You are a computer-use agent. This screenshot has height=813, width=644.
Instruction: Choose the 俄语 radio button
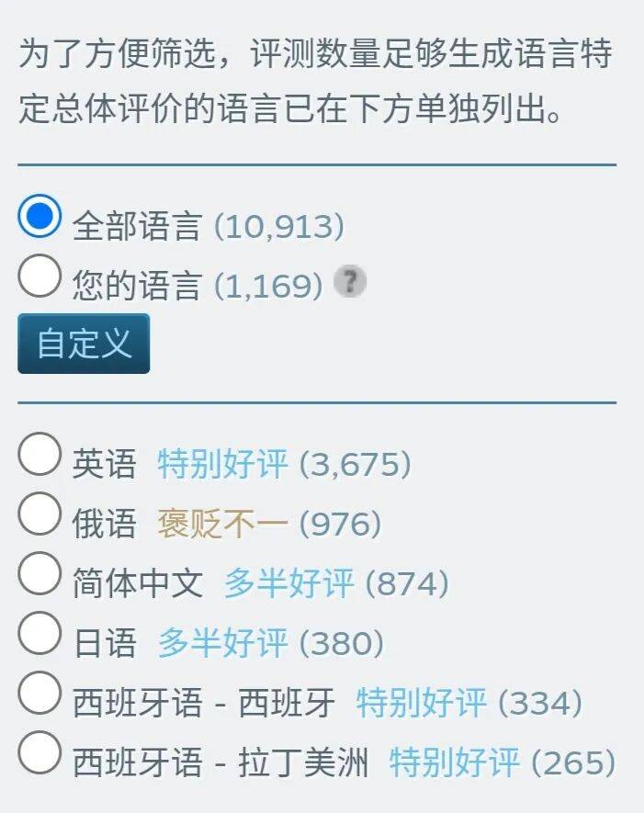tap(40, 515)
